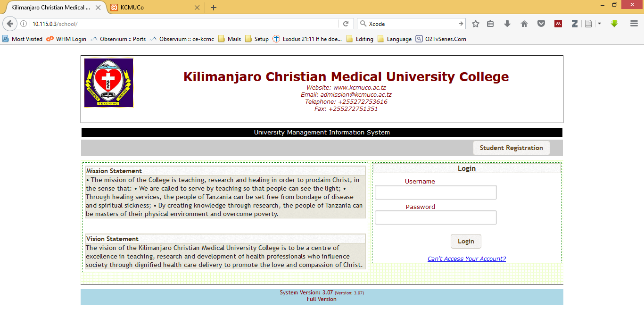Open the site information icon in address bar

[24, 24]
